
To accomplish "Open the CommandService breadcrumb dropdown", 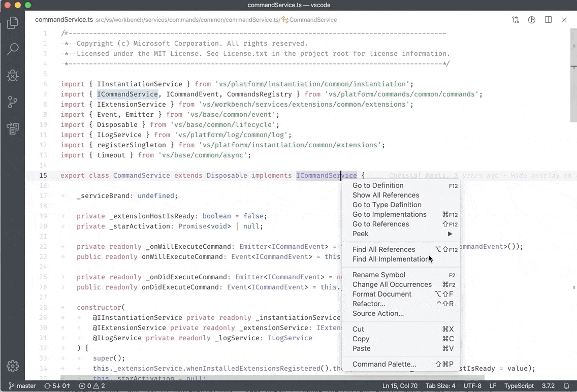I will click(x=314, y=20).
